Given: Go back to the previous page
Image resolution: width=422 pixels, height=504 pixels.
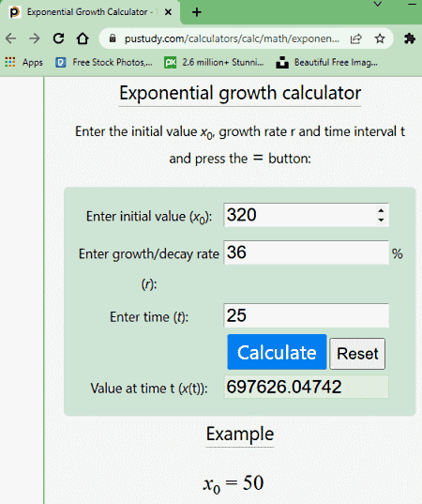Looking at the screenshot, I should coord(11,38).
